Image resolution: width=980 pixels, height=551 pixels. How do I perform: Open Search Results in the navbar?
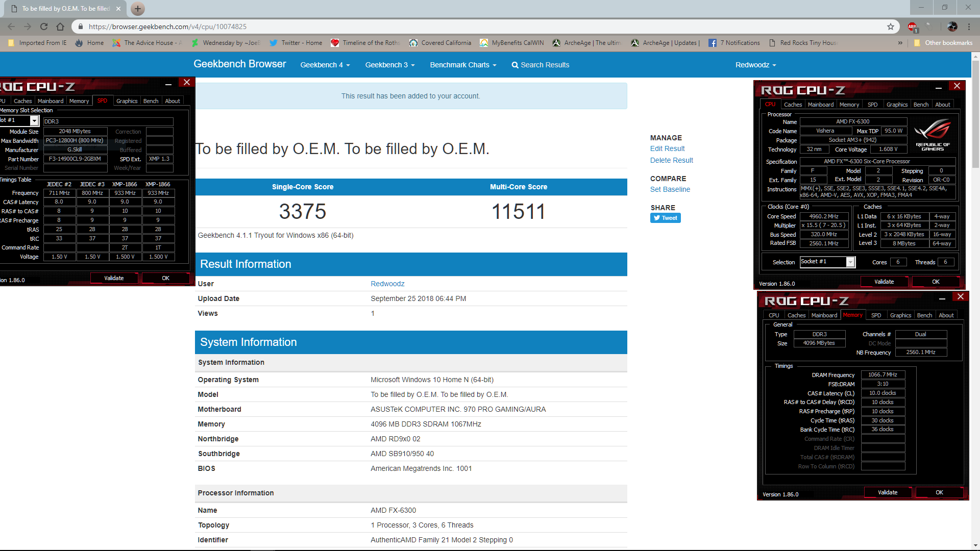point(541,65)
